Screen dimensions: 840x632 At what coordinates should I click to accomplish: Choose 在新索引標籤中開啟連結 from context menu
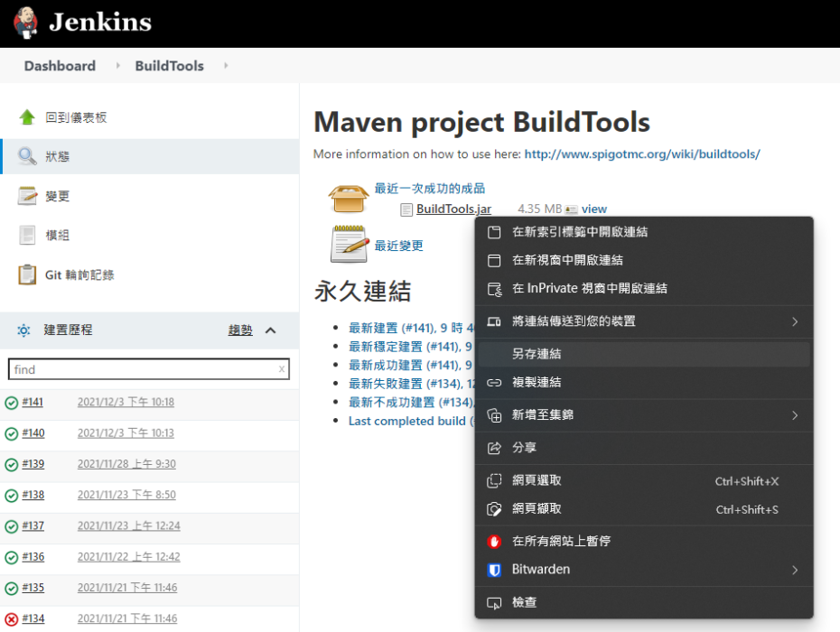coord(644,232)
